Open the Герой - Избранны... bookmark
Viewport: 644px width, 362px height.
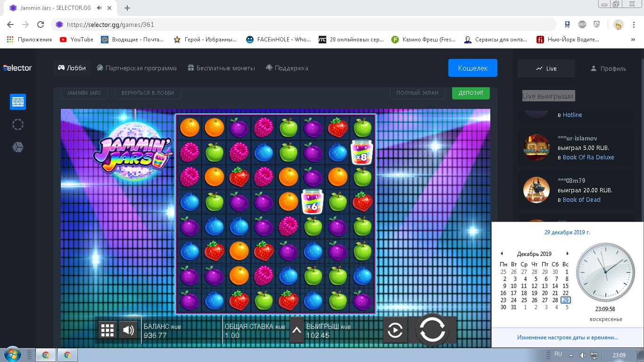click(205, 40)
